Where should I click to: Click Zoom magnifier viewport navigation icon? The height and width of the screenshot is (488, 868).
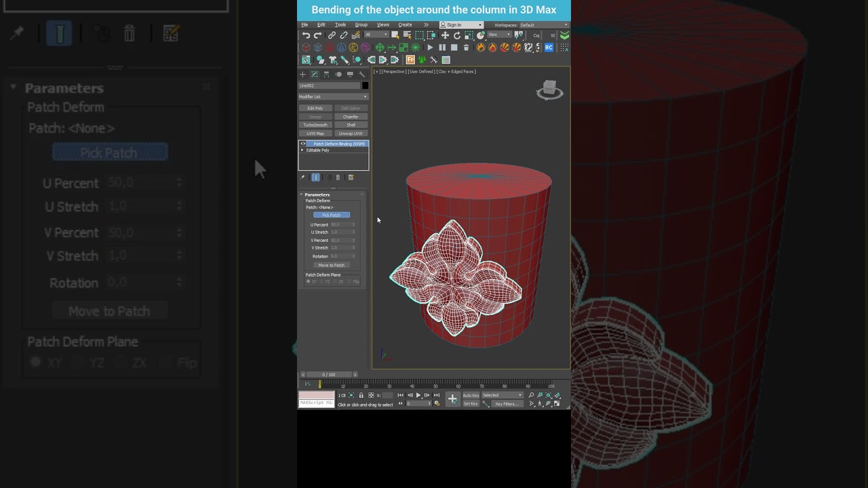(531, 395)
